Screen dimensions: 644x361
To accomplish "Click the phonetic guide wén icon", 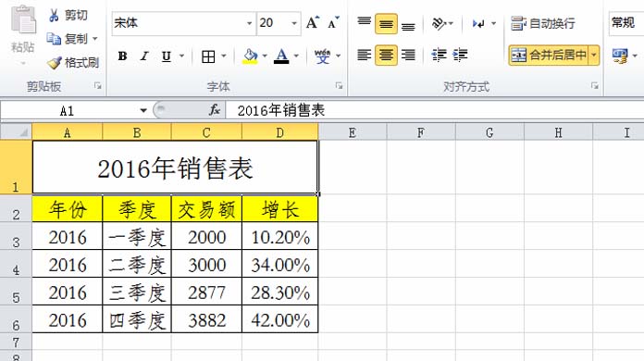I will pos(322,56).
